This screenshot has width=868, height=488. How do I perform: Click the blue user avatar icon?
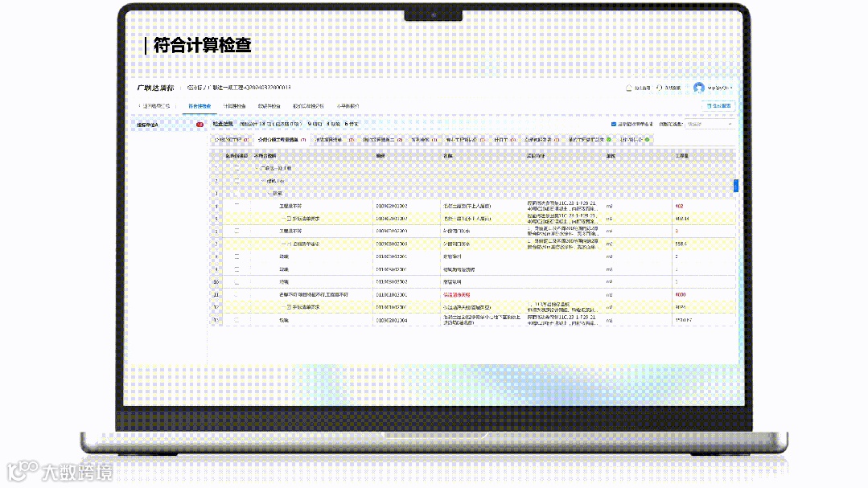(698, 88)
